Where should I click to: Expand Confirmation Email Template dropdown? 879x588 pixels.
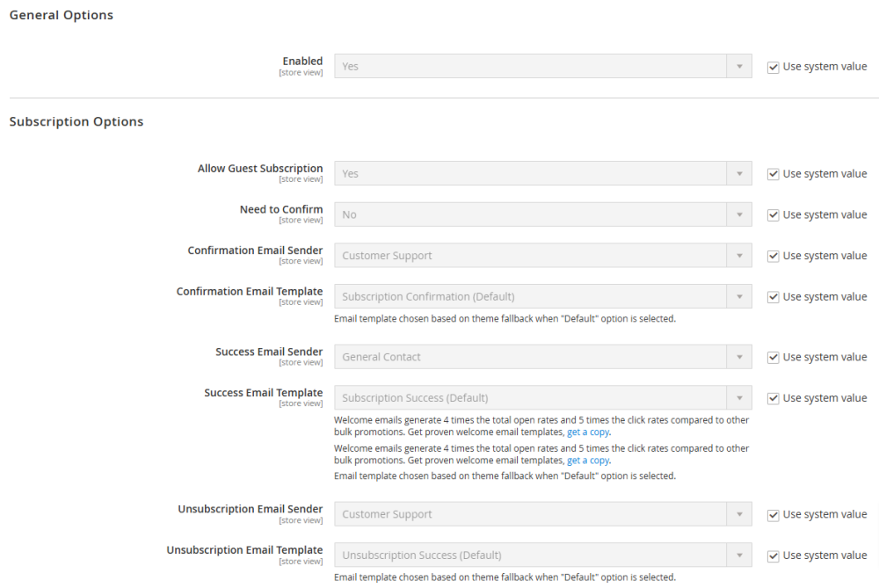click(542, 297)
